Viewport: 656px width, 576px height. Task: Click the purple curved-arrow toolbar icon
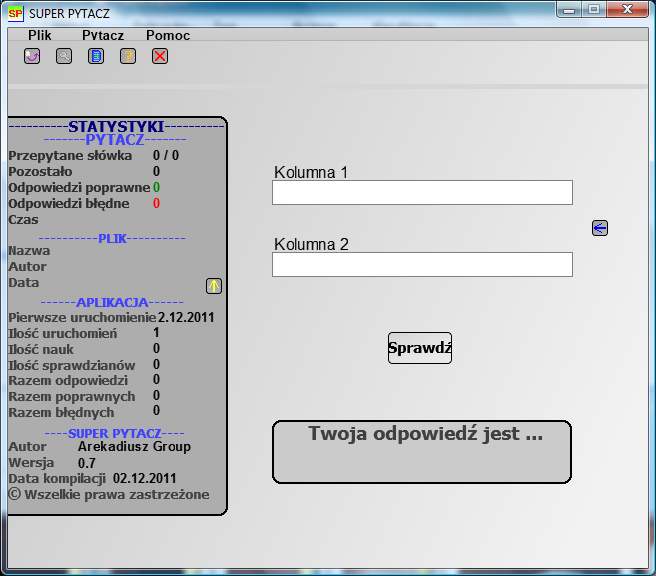(x=32, y=56)
